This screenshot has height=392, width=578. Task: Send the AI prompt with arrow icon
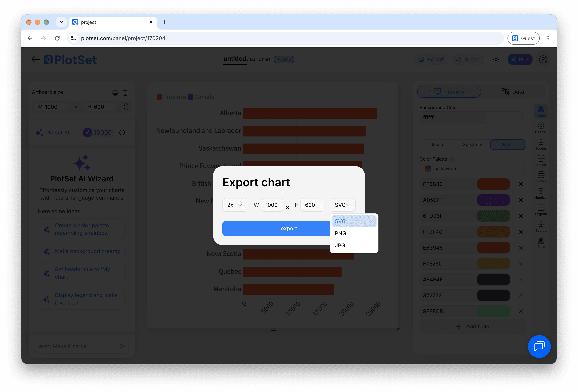(122, 346)
